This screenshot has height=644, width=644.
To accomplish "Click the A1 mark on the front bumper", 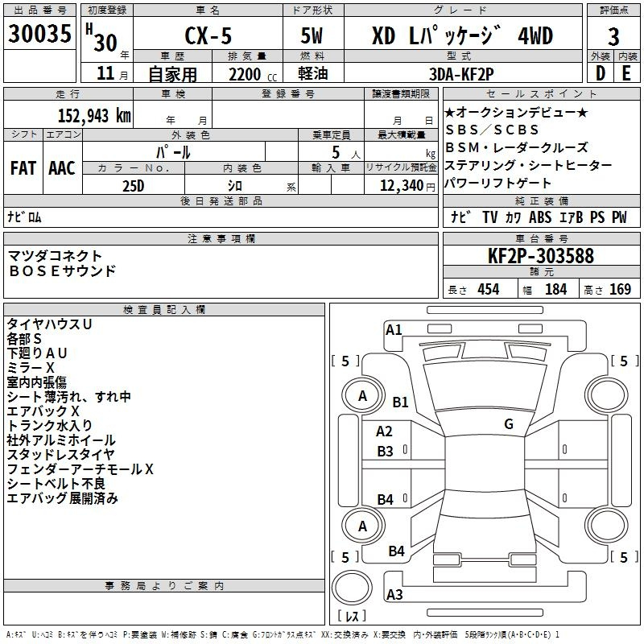I will (x=394, y=330).
